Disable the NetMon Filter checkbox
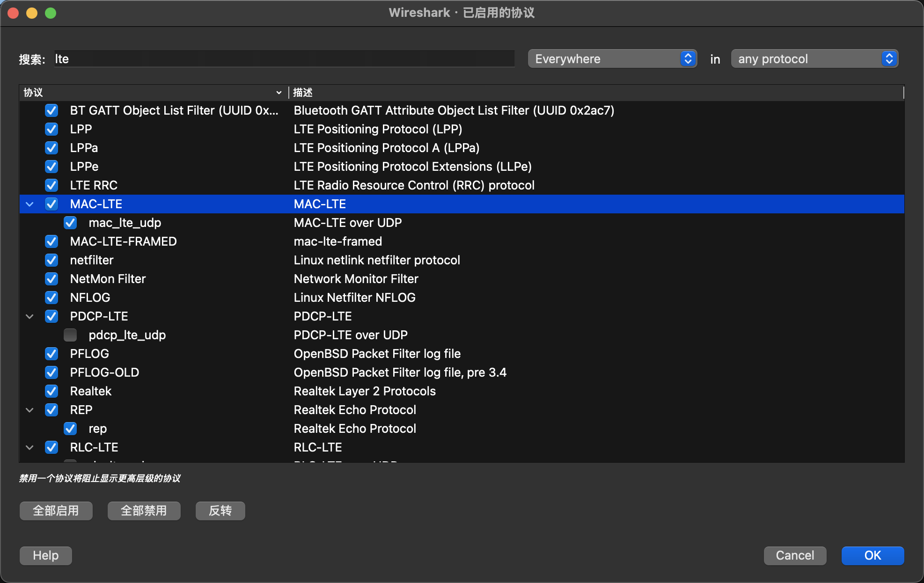 [x=51, y=279]
